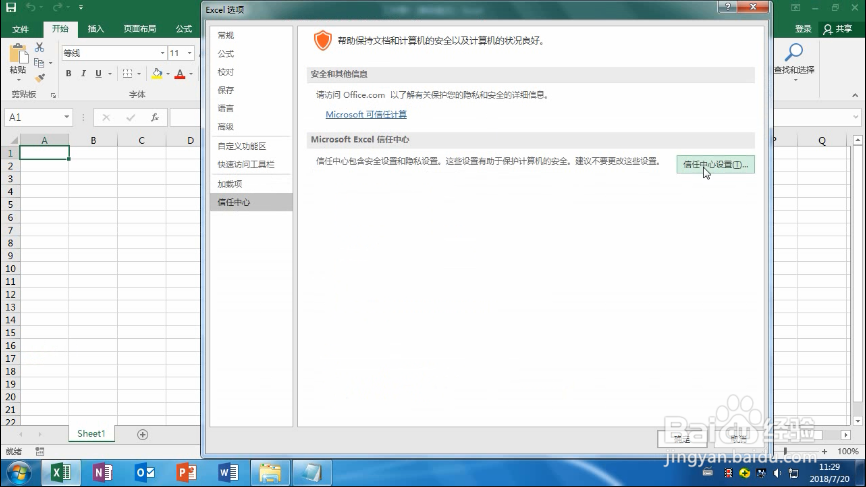Click the options dialog help question mark
The image size is (866, 487).
pos(727,7)
